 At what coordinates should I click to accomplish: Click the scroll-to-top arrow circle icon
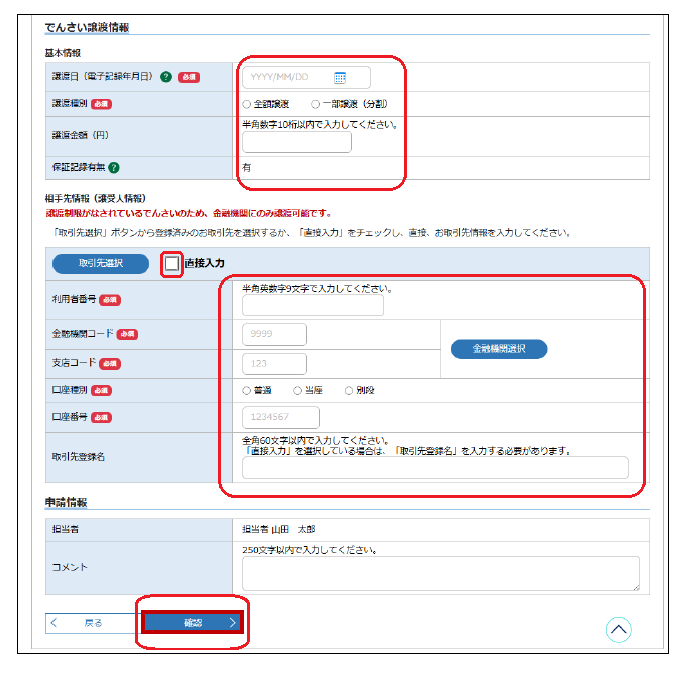pos(619,629)
